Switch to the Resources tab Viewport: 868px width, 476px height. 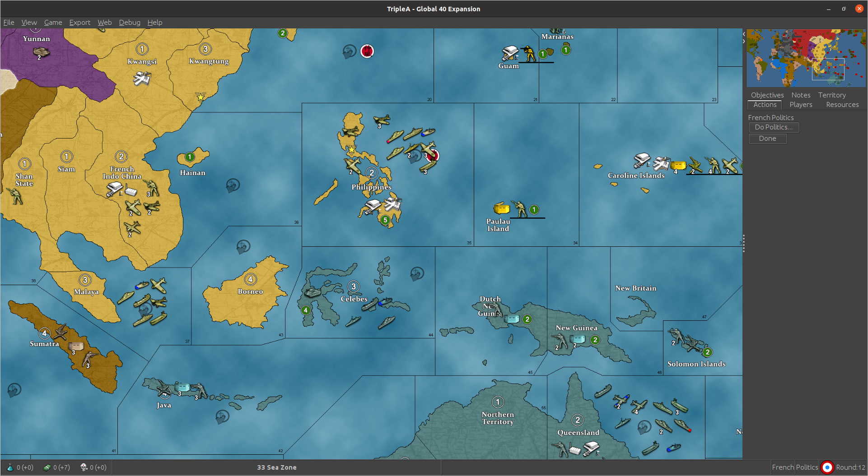842,104
